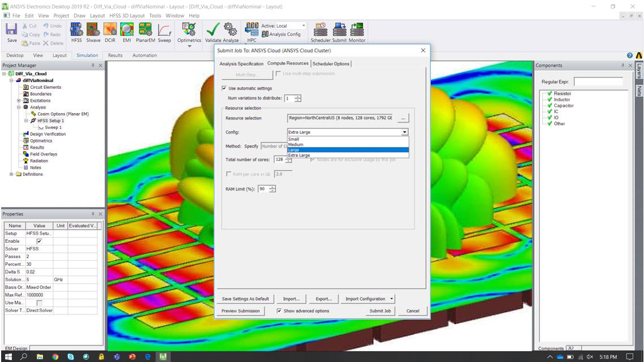
Task: Collapse the Diff_Via_Cloud project node
Action: pos(4,74)
